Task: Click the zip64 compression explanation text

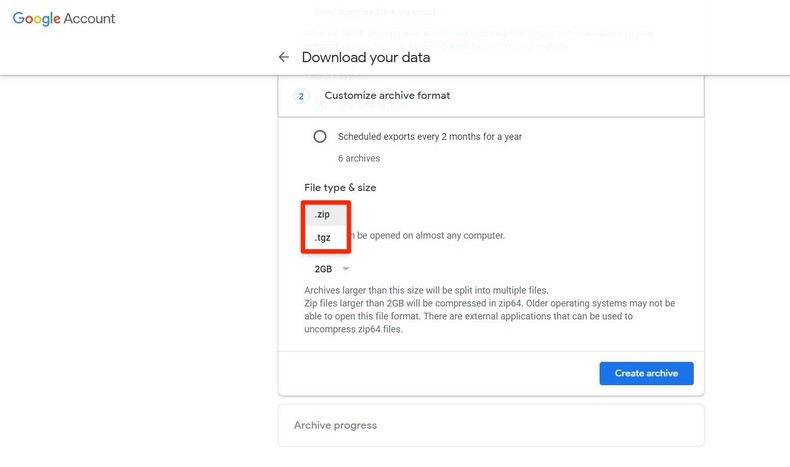Action: (x=488, y=303)
